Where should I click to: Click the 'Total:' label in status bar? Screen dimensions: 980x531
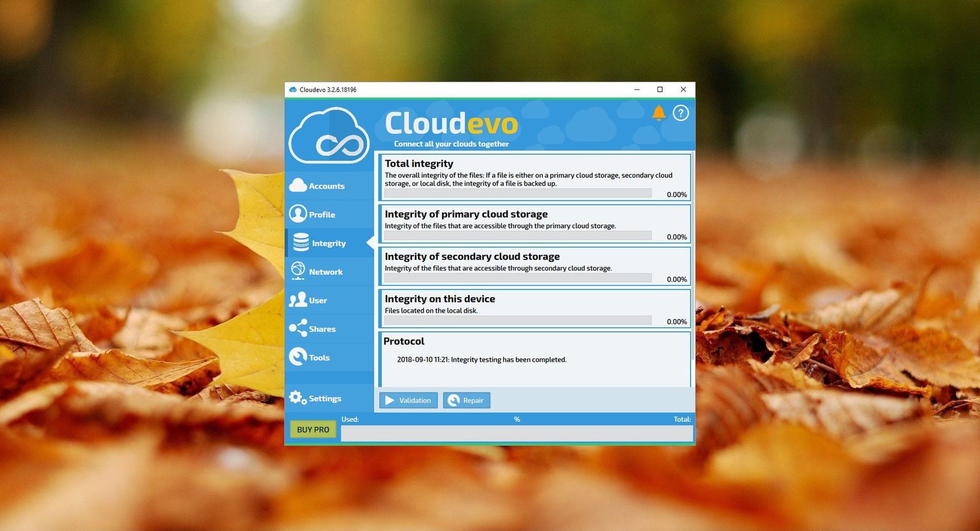tap(682, 419)
